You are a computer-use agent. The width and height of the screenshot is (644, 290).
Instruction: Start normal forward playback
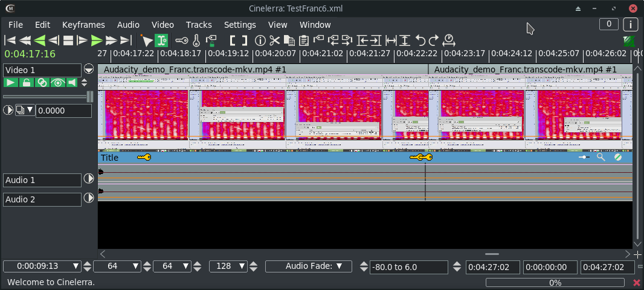[x=97, y=40]
